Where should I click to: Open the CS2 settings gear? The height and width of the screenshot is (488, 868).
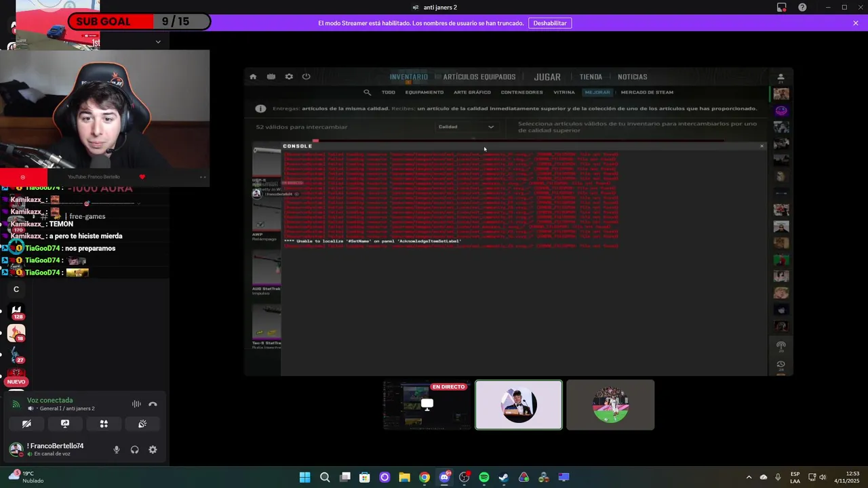click(x=289, y=77)
